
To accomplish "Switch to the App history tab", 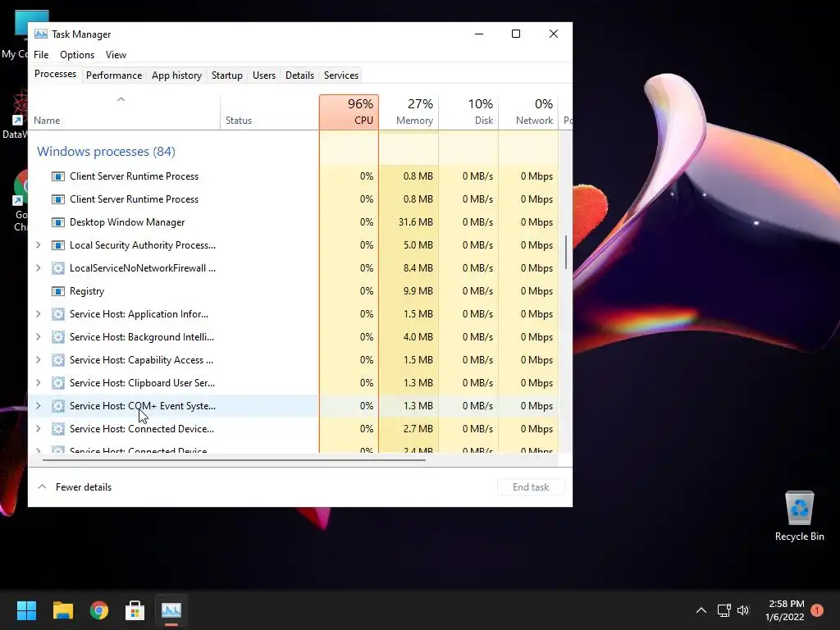I will pyautogui.click(x=177, y=75).
